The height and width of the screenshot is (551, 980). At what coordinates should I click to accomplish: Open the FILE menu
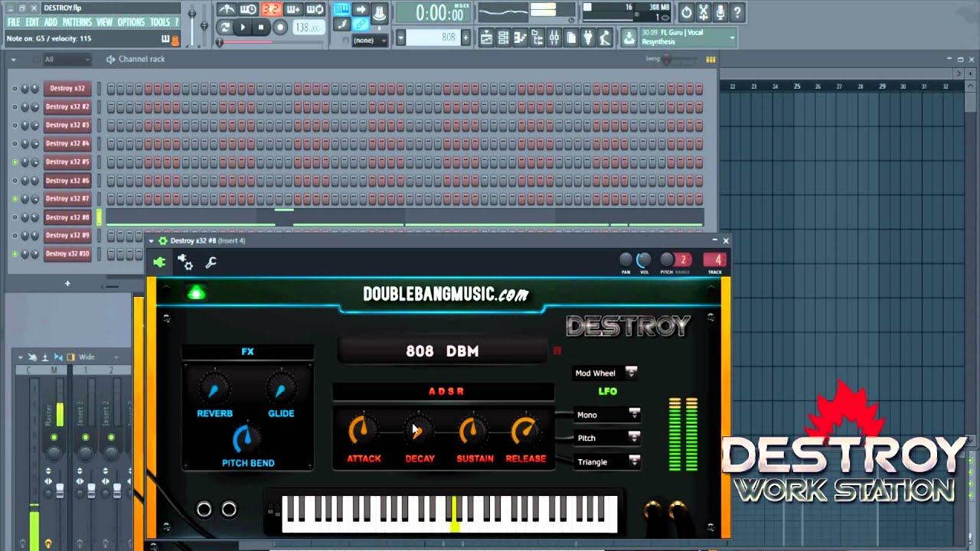click(x=14, y=22)
